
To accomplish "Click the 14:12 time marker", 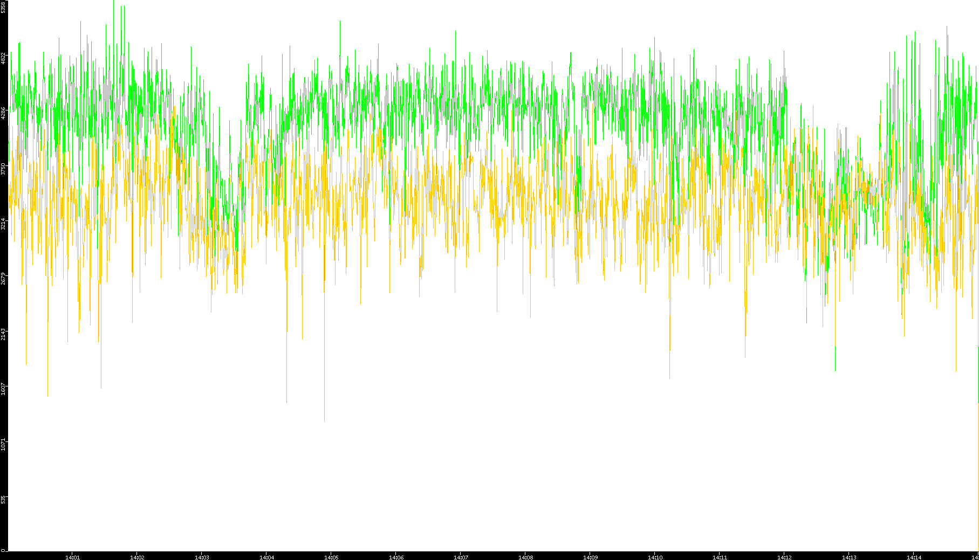I will [x=784, y=557].
